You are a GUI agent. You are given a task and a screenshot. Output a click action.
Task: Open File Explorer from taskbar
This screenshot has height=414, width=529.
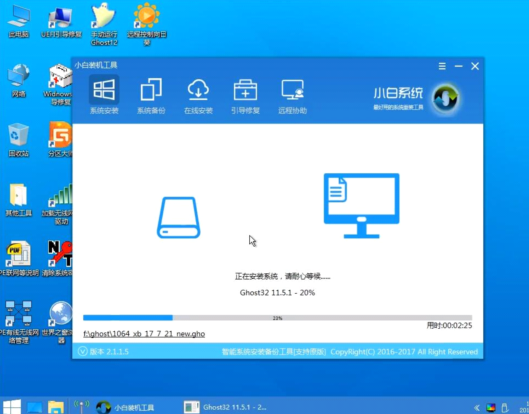tap(56, 407)
